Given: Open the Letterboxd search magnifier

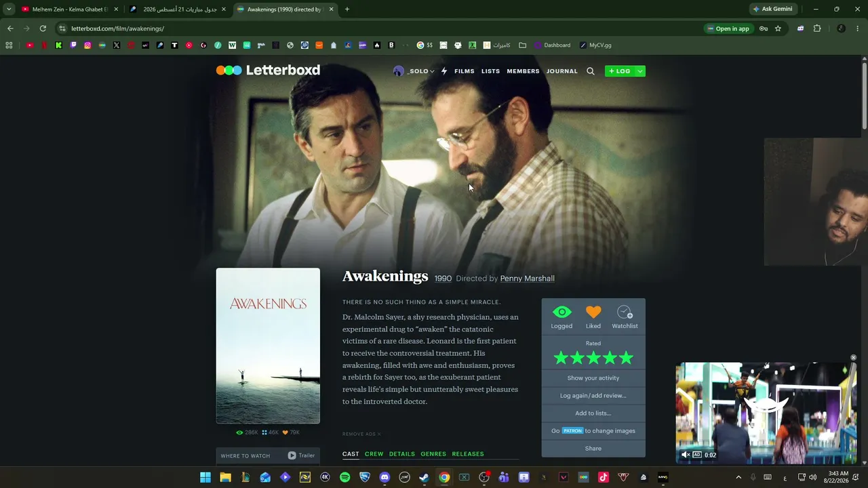Looking at the screenshot, I should pyautogui.click(x=590, y=71).
